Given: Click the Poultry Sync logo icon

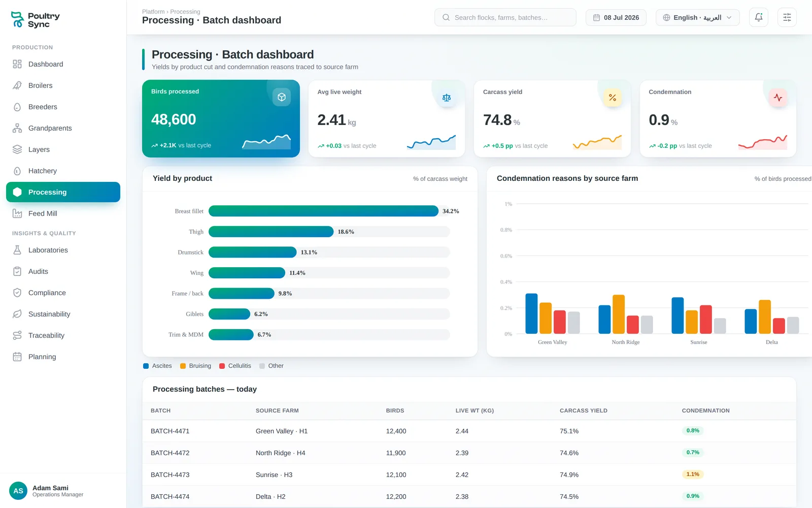Looking at the screenshot, I should [x=17, y=20].
